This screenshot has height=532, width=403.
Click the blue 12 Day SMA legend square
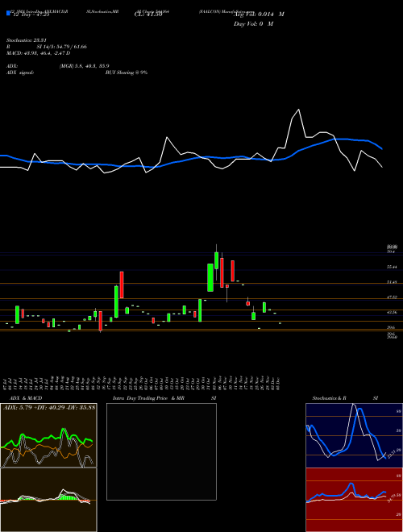point(8,13)
